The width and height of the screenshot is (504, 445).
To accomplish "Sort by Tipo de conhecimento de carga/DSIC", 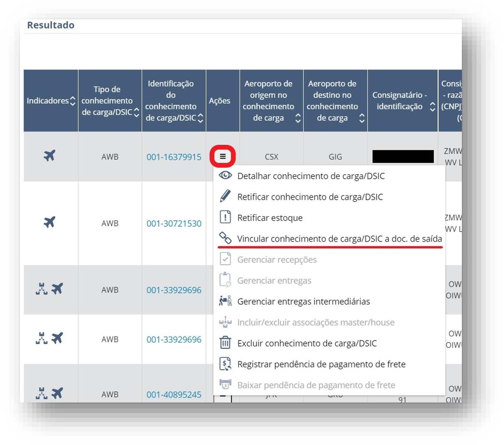I will click(x=136, y=112).
